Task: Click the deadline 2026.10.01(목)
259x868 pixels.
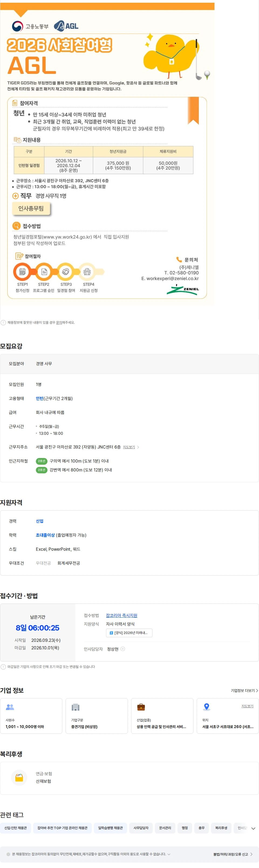Action: [x=45, y=647]
